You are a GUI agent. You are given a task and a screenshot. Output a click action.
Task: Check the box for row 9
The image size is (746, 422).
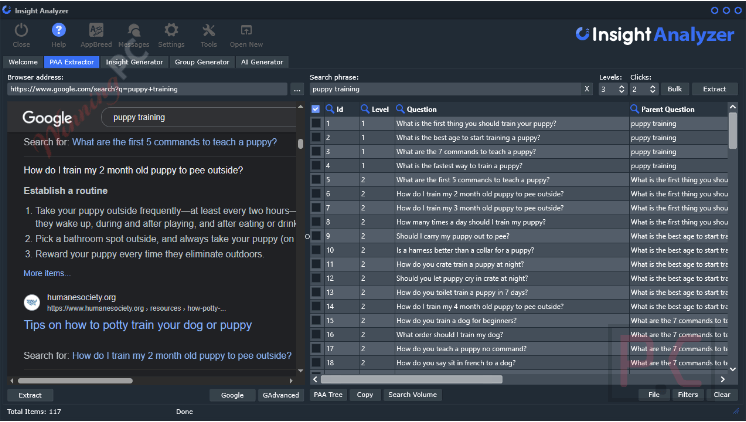click(316, 236)
